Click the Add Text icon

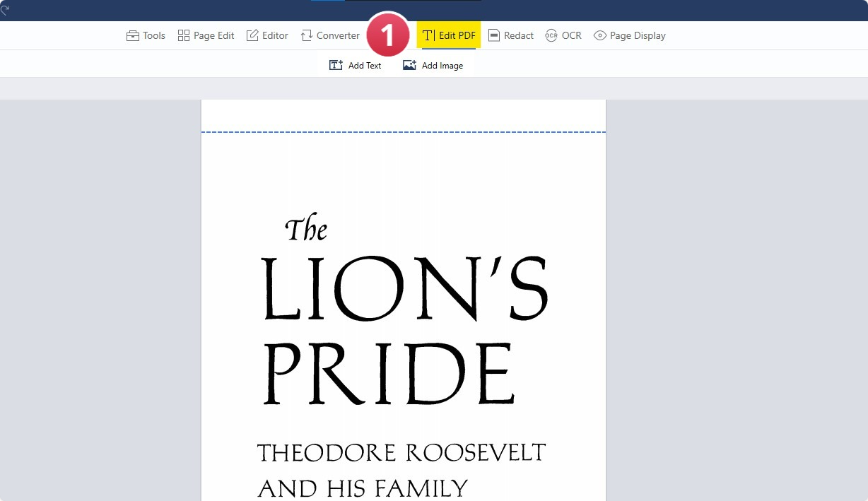(x=336, y=65)
